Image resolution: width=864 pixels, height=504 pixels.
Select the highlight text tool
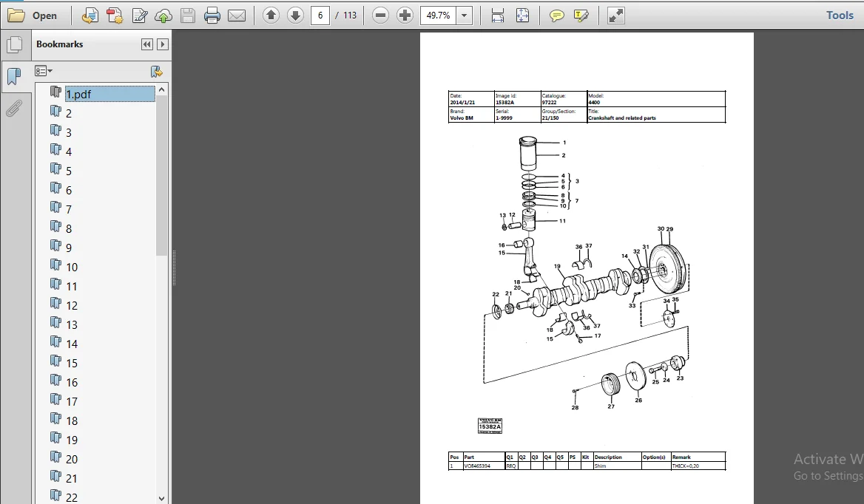click(x=581, y=16)
